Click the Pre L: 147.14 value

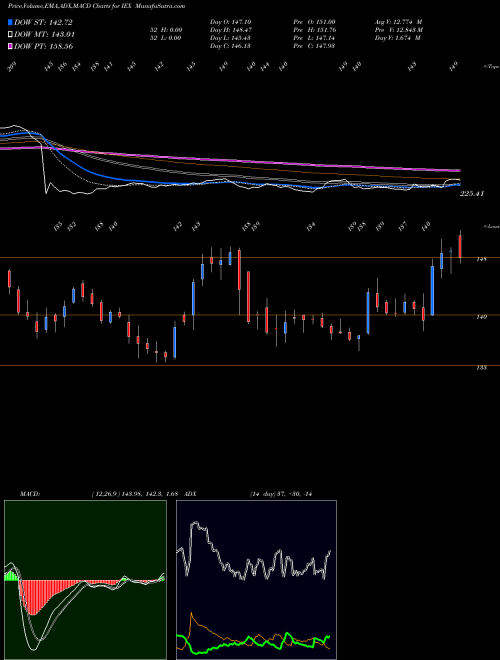pyautogui.click(x=314, y=38)
